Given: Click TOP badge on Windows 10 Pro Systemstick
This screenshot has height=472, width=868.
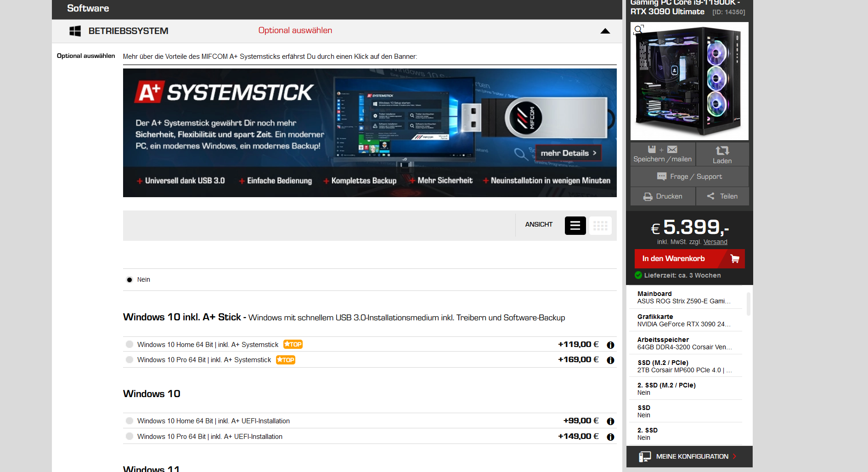Looking at the screenshot, I should (x=286, y=360).
